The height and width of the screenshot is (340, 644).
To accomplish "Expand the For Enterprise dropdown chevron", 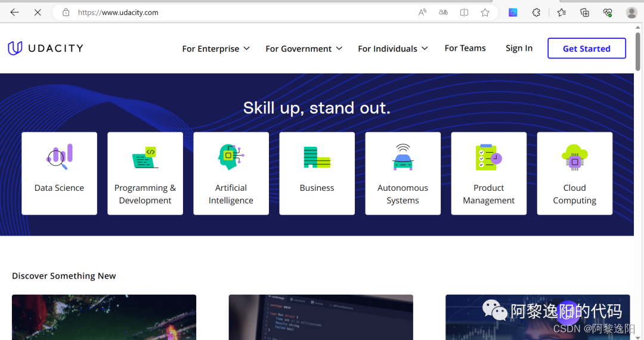I will (246, 48).
